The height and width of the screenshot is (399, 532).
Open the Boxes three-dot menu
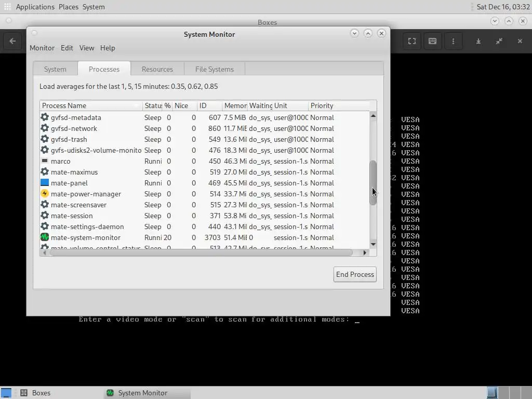(x=453, y=41)
